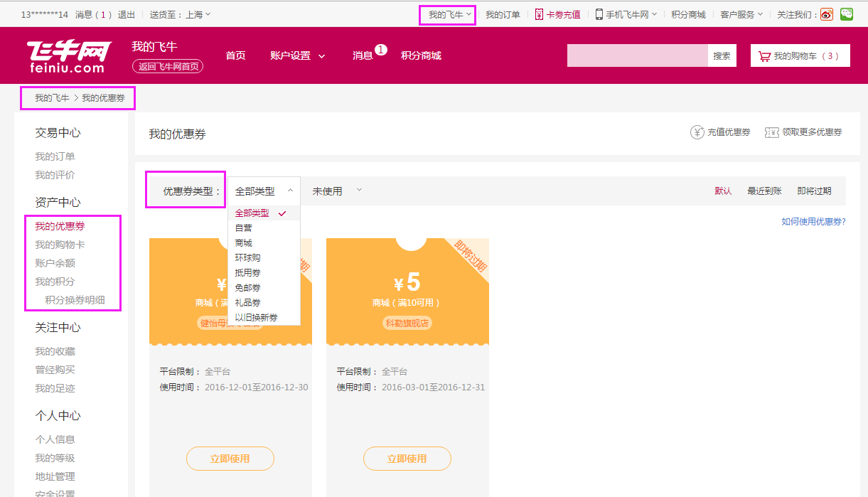Click the 科勒旗舰店 store tag
Image resolution: width=868 pixels, height=497 pixels.
(x=407, y=323)
